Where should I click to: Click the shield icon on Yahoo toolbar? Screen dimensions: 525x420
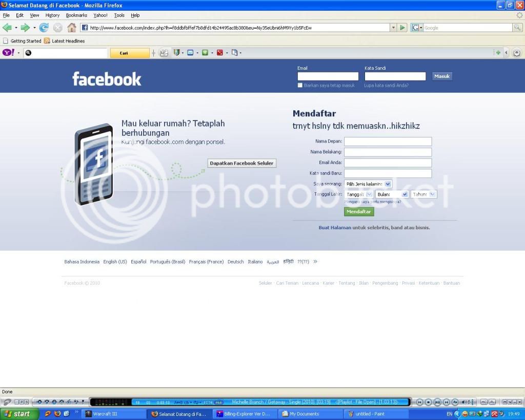point(176,53)
